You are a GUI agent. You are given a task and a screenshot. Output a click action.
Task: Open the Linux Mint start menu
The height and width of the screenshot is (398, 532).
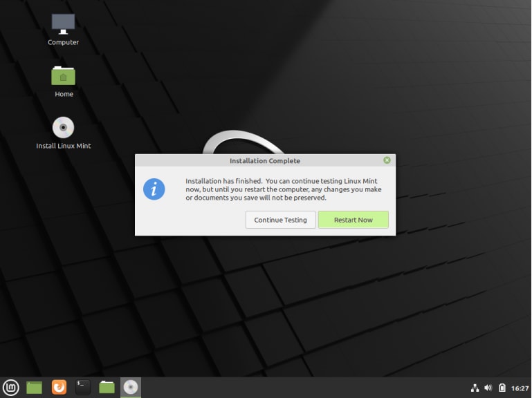(x=11, y=387)
